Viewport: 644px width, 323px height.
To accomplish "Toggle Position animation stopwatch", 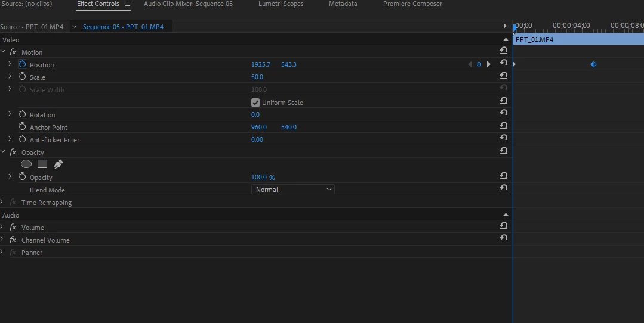I will (22, 64).
